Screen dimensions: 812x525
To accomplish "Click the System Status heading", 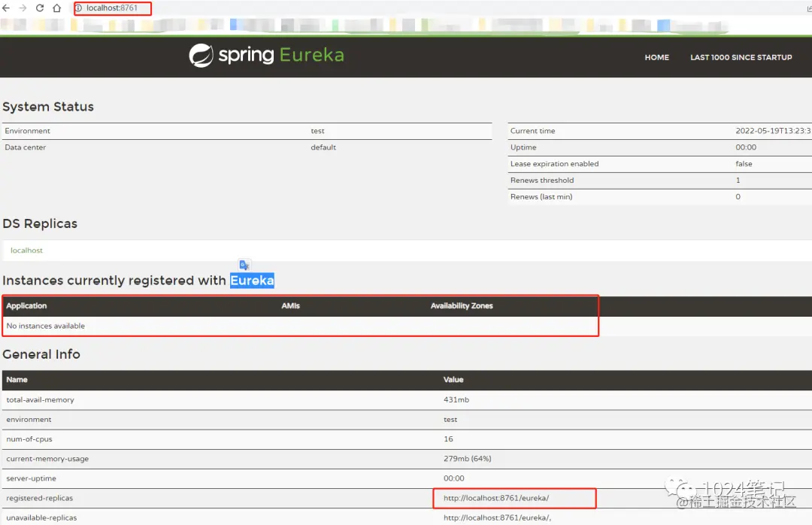I will tap(48, 107).
